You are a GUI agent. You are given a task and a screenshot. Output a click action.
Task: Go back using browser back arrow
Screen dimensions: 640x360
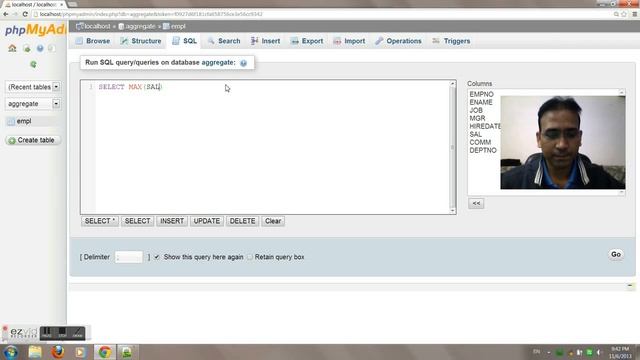click(6, 14)
